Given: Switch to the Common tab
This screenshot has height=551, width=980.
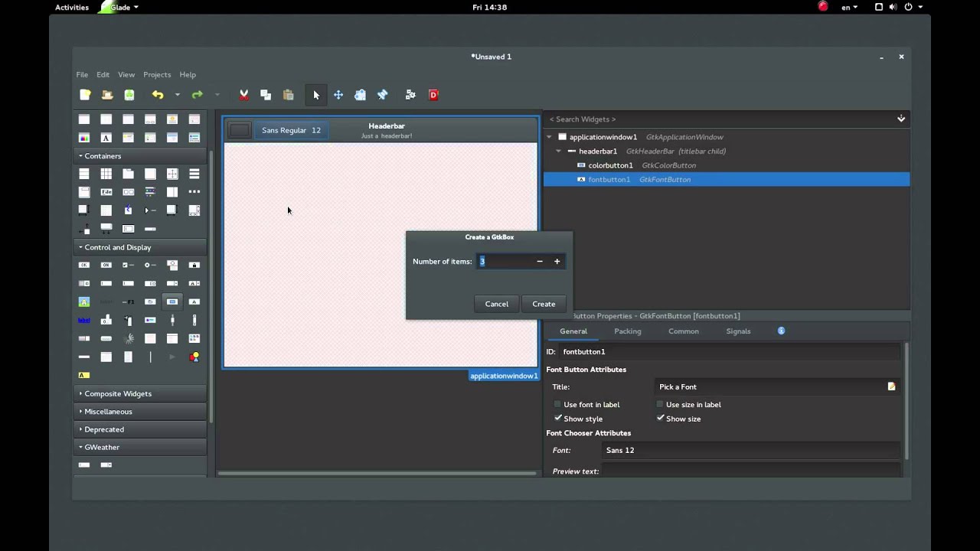Looking at the screenshot, I should click(684, 331).
